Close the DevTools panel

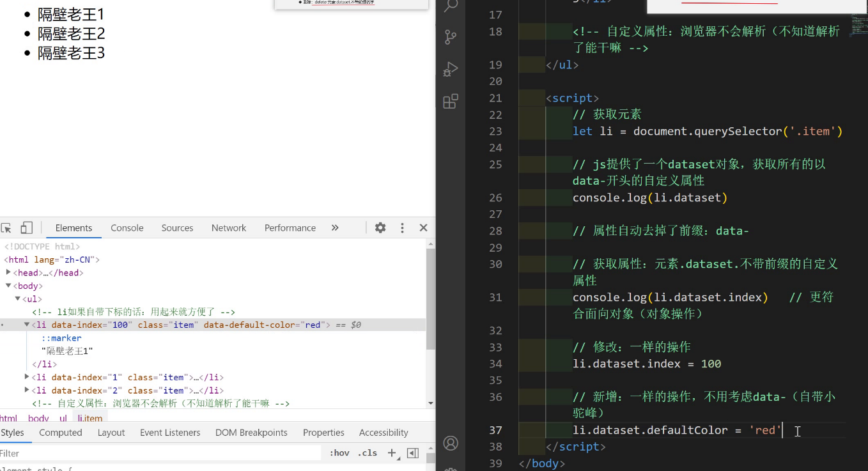pyautogui.click(x=423, y=228)
